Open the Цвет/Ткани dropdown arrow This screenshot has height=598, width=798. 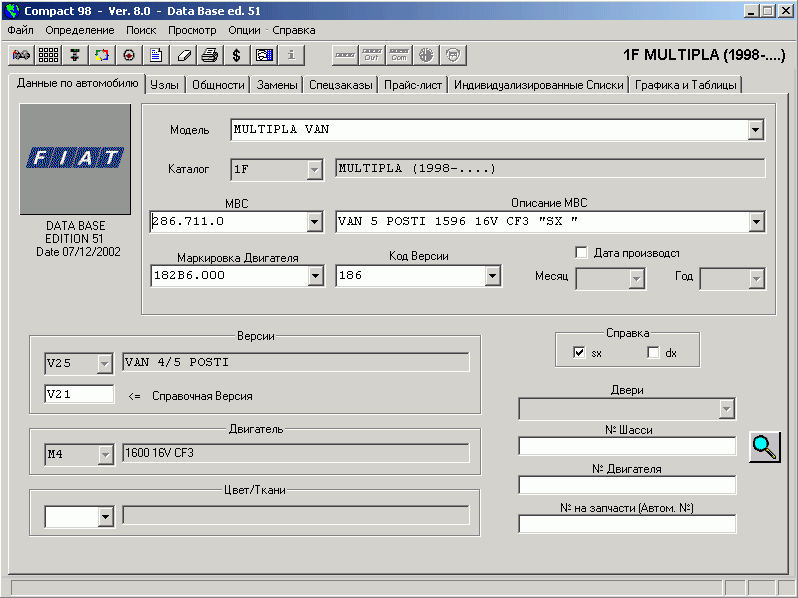[x=105, y=517]
